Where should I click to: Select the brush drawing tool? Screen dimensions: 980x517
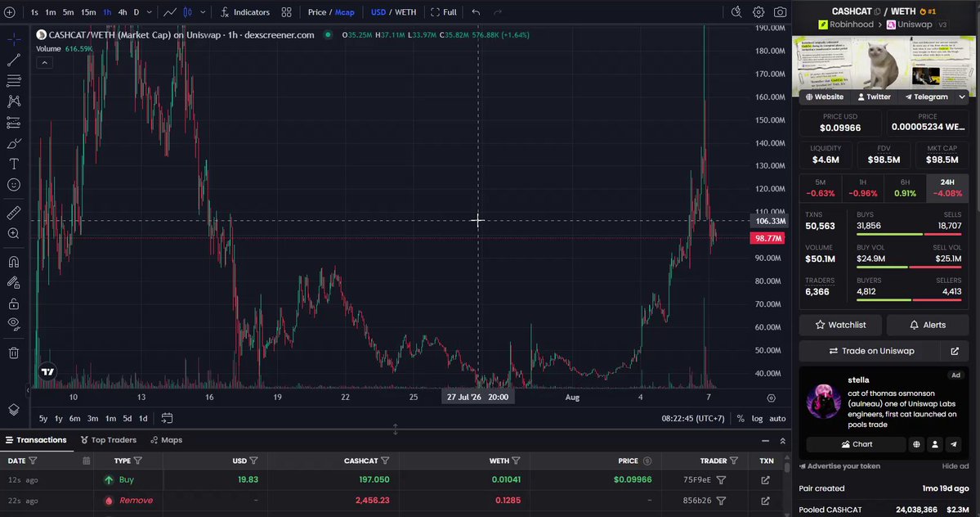pos(14,144)
